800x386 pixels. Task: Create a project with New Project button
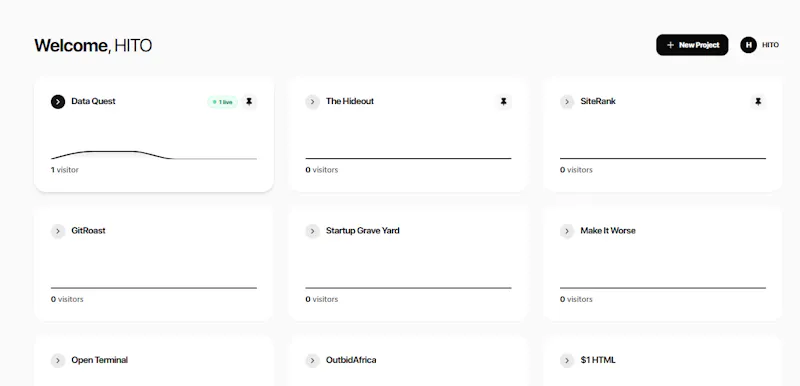coord(692,45)
